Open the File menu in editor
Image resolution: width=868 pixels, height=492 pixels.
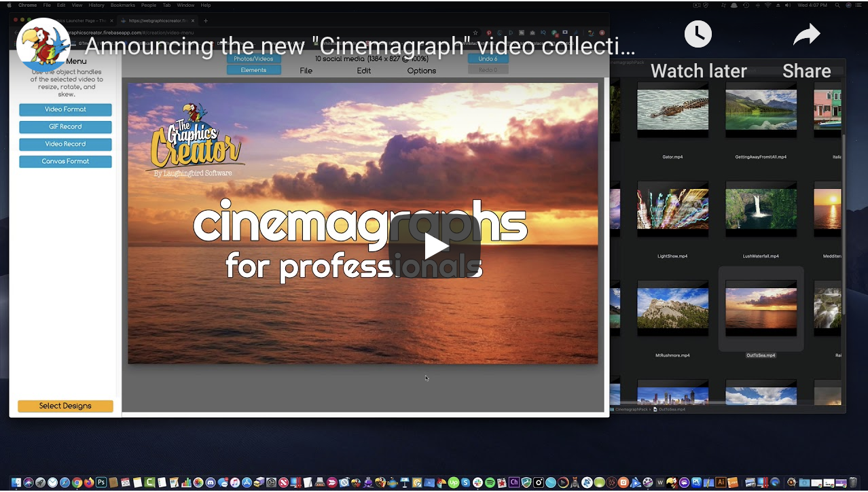[x=306, y=71]
